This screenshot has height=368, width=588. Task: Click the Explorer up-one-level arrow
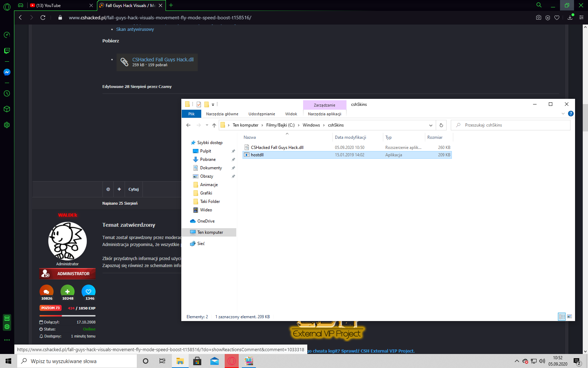(214, 125)
